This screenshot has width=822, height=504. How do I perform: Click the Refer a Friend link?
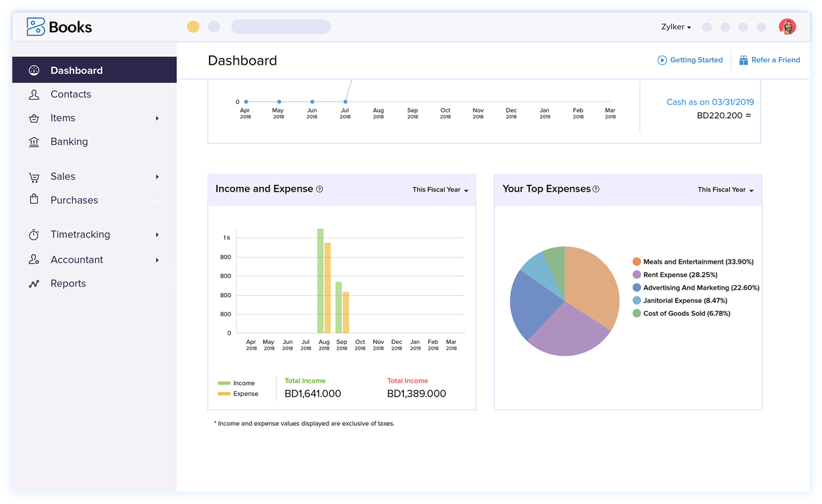coord(769,60)
